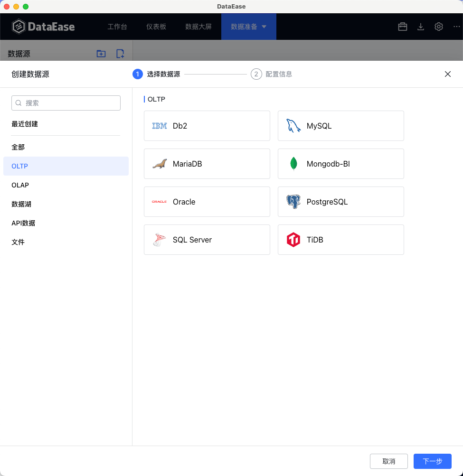The width and height of the screenshot is (463, 476).
Task: Click the MongoDB leaf icon
Action: pos(293,164)
